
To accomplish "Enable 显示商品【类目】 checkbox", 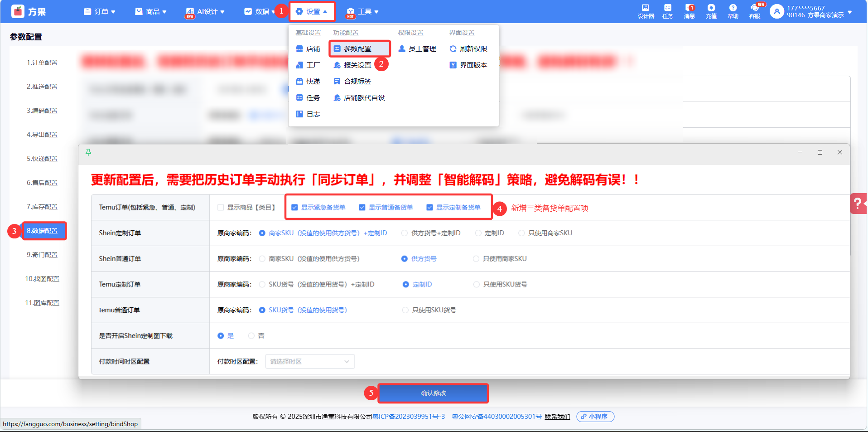I will [221, 208].
